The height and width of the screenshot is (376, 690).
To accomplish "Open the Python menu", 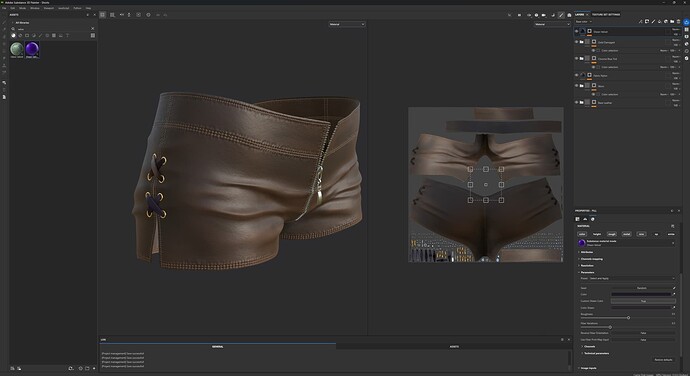I will (77, 8).
